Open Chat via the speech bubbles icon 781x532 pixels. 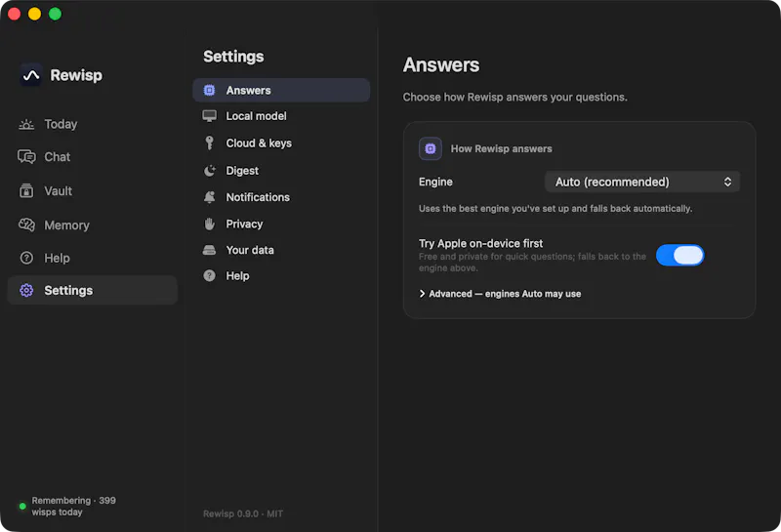point(26,157)
